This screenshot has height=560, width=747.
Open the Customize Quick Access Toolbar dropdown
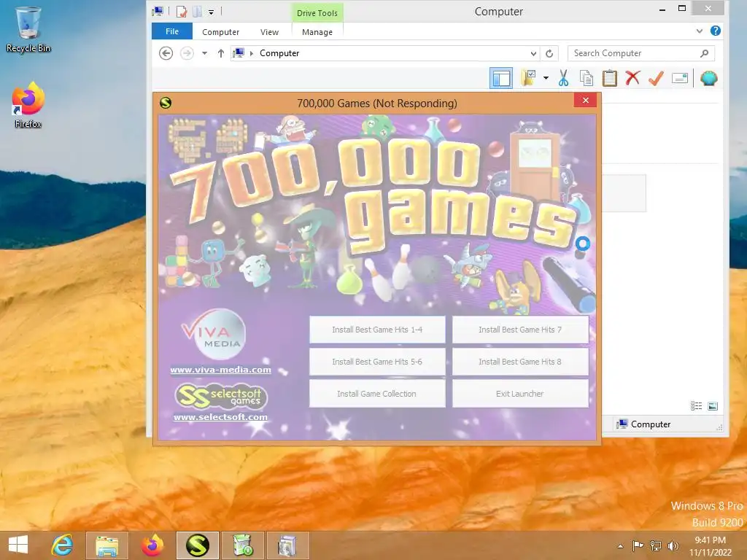pos(211,12)
